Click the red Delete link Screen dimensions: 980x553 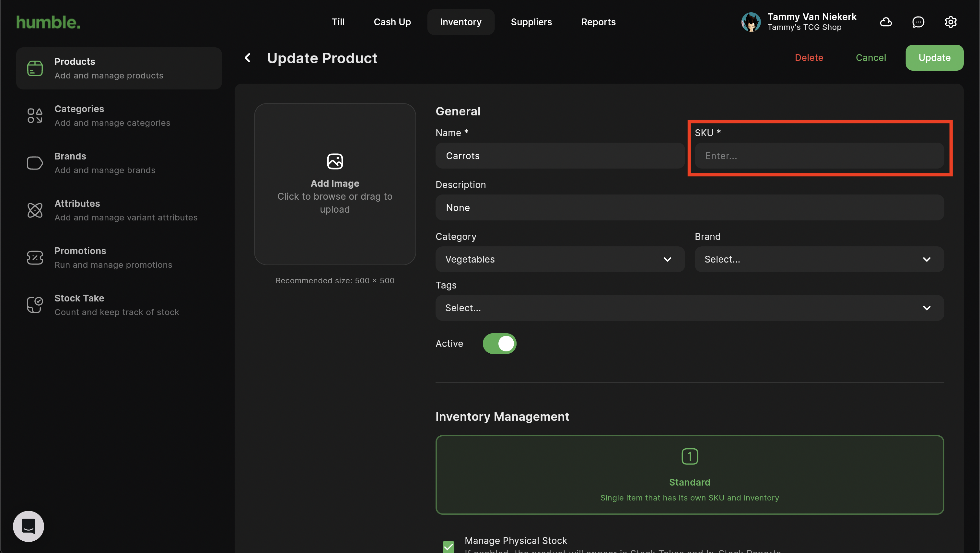pyautogui.click(x=809, y=58)
